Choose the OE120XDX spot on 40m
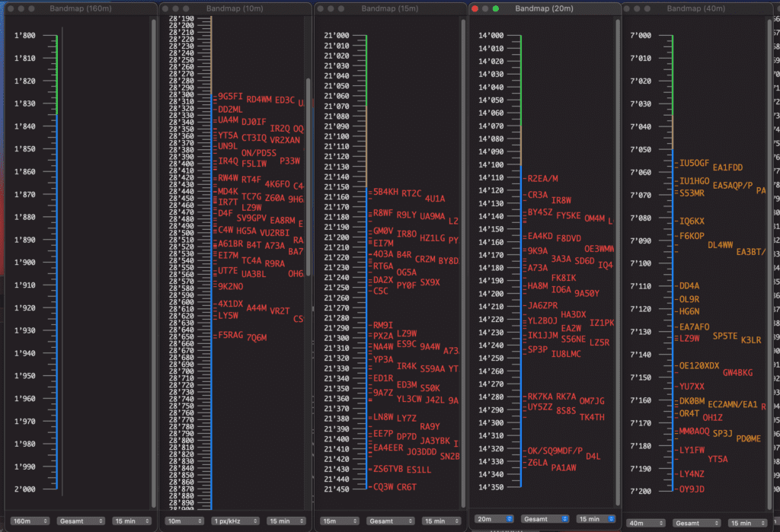Screen dimensions: 780x532 pos(698,366)
